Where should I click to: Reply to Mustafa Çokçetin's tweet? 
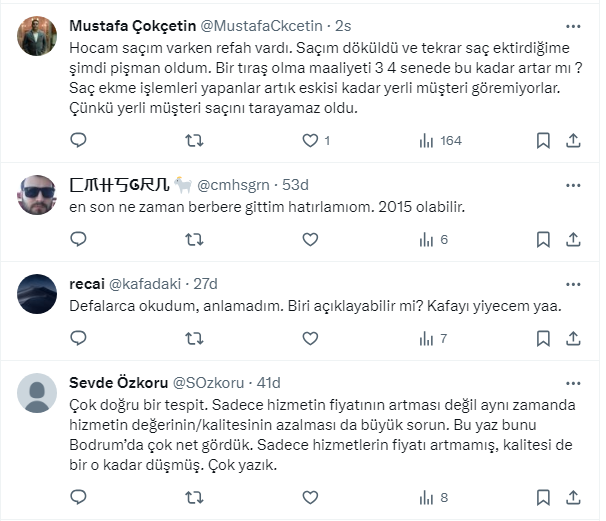click(x=78, y=141)
